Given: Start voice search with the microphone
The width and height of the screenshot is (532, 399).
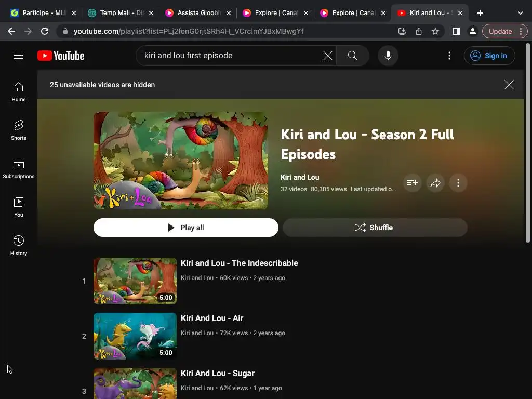Looking at the screenshot, I should click(x=388, y=56).
